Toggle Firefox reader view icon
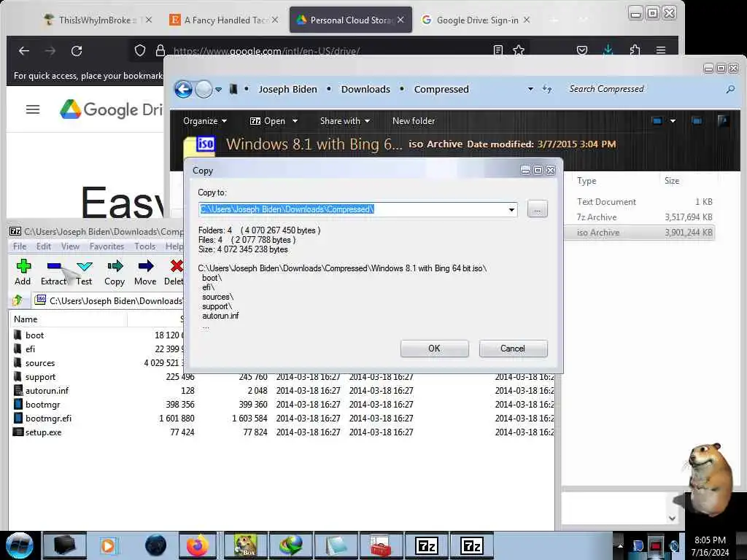747x560 pixels. tap(498, 50)
